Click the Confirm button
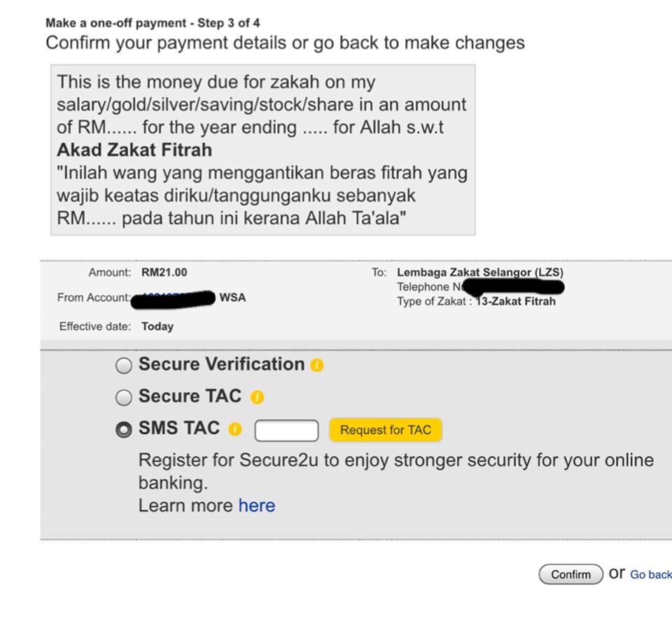Screen dimensions: 672x624 (x=570, y=574)
